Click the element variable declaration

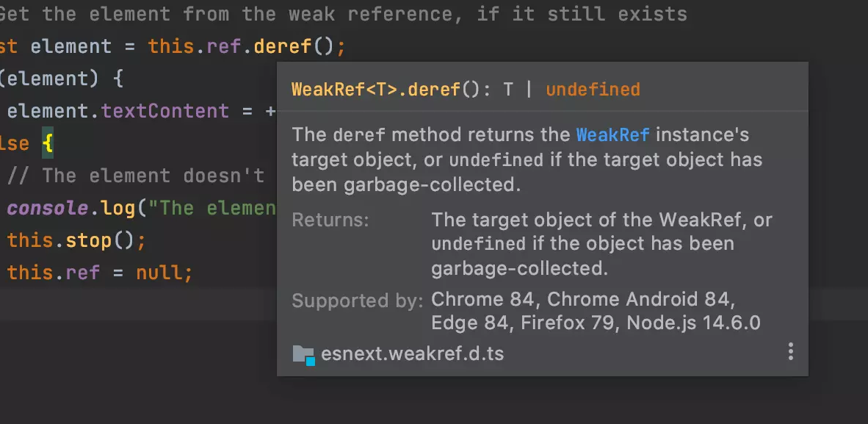click(x=70, y=46)
